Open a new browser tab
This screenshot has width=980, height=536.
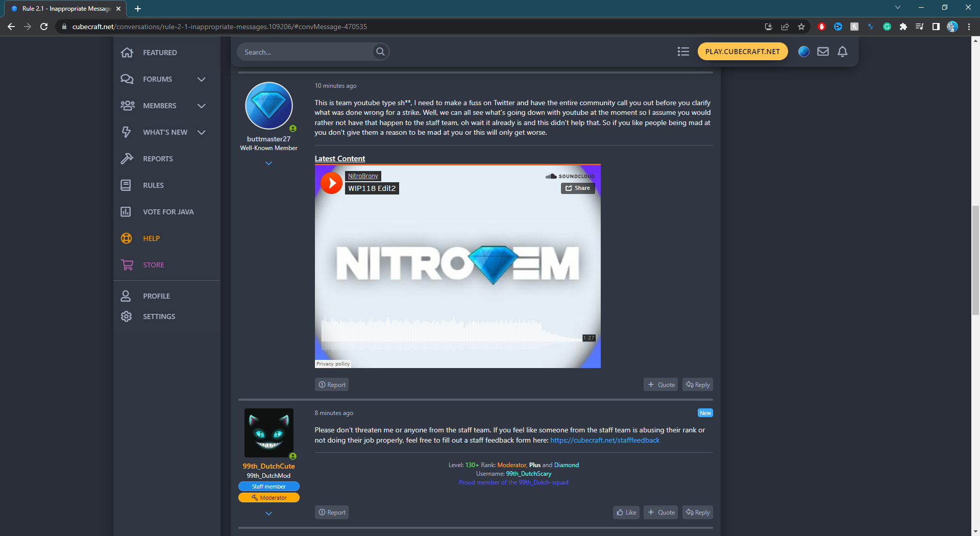tap(138, 9)
